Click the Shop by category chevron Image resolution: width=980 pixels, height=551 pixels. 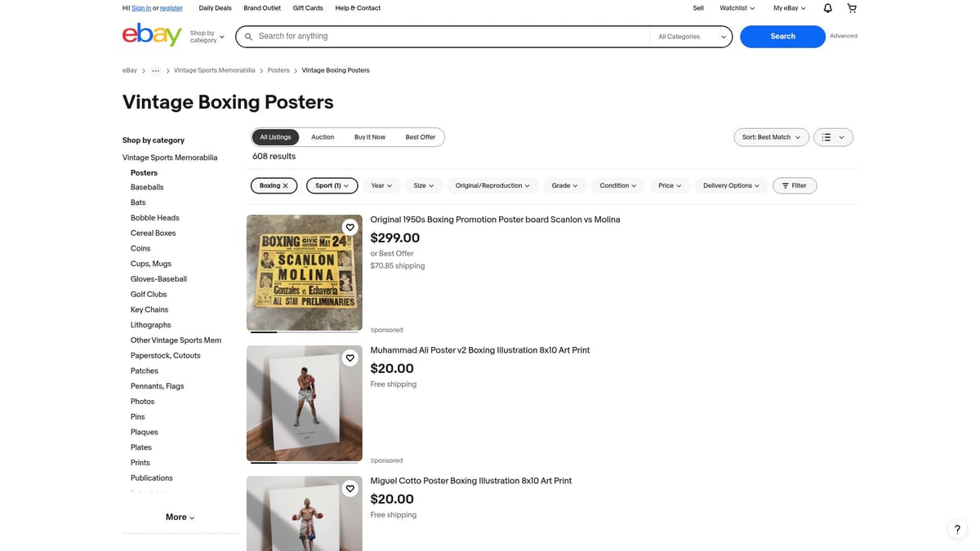220,37
